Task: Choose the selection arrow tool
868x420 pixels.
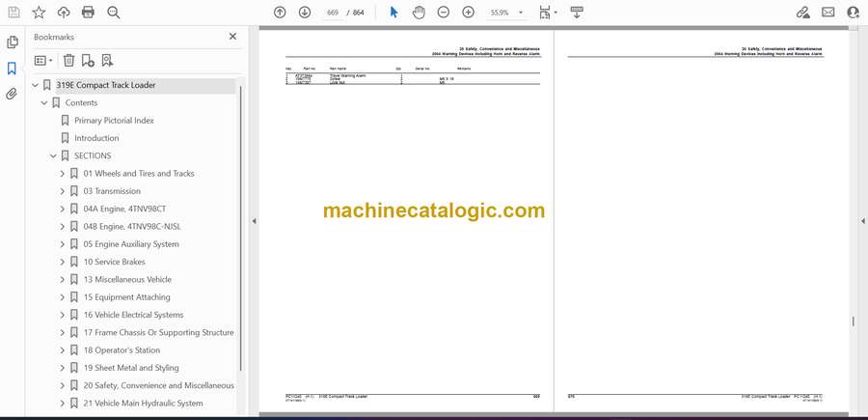Action: pos(393,13)
